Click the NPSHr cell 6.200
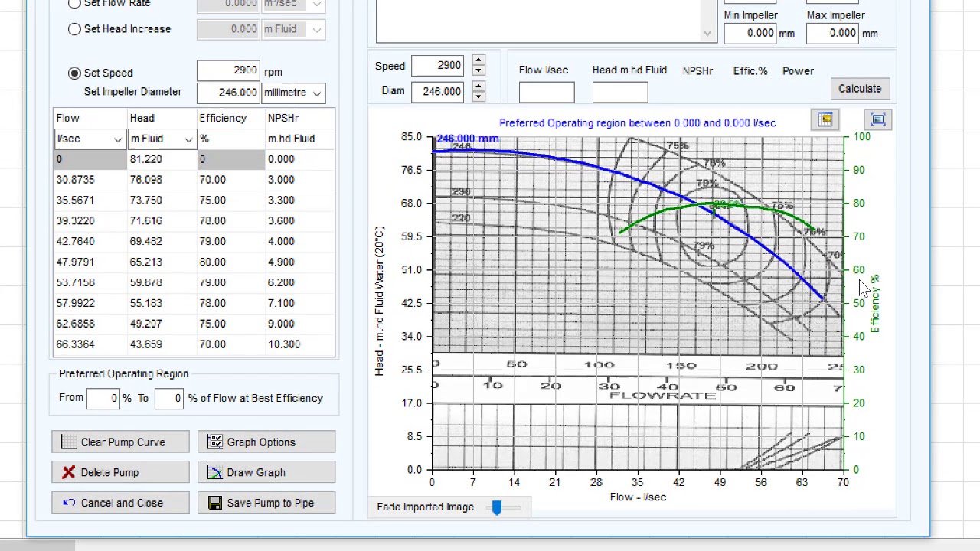980x551 pixels. (x=300, y=282)
